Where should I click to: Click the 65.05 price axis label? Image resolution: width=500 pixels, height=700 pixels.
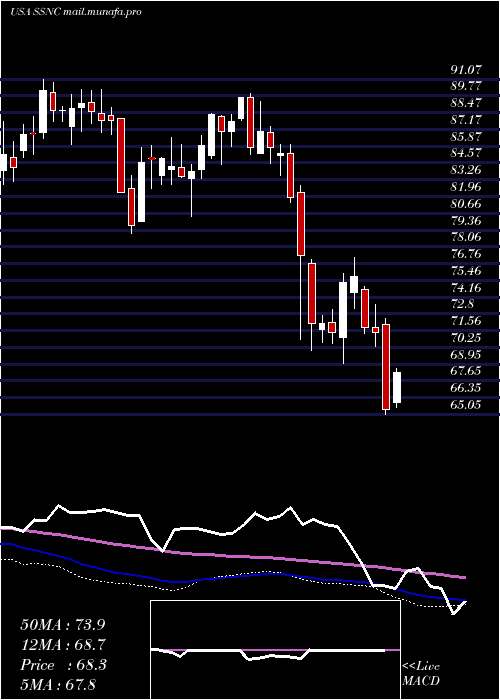point(466,405)
